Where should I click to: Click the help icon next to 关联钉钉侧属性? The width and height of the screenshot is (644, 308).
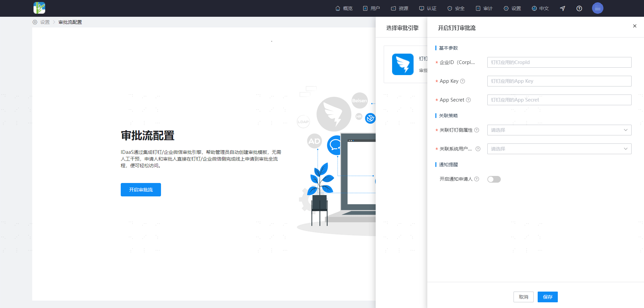[x=477, y=130]
